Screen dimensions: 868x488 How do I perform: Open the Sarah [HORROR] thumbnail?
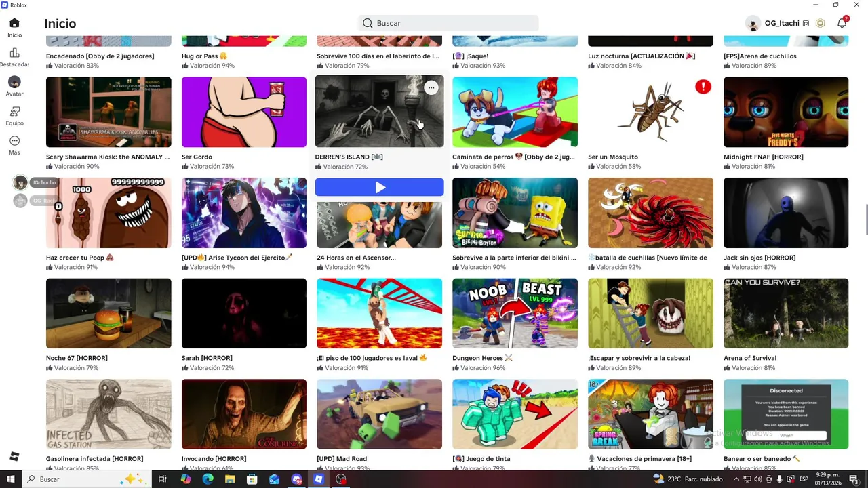244,313
